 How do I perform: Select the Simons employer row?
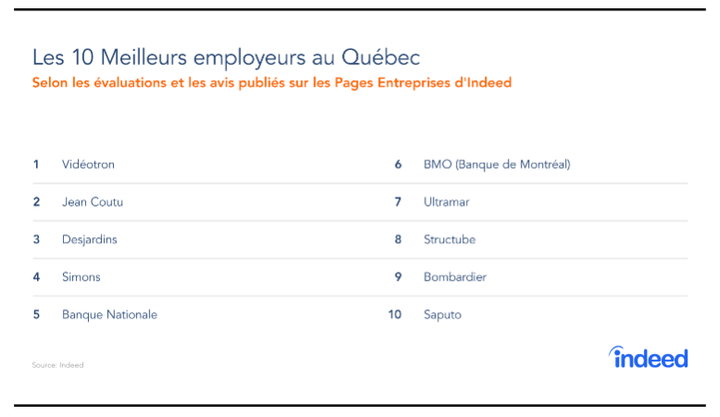coord(81,277)
